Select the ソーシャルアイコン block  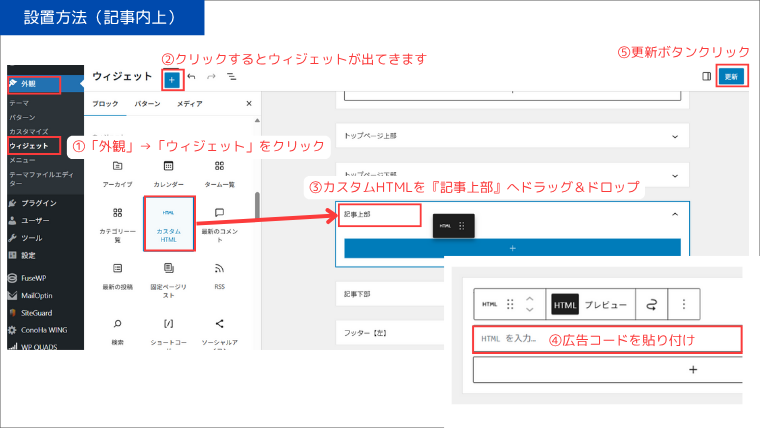pyautogui.click(x=220, y=332)
